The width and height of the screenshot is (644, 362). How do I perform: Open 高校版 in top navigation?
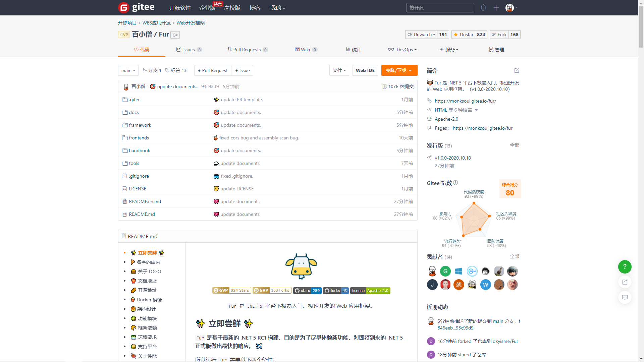tap(232, 8)
